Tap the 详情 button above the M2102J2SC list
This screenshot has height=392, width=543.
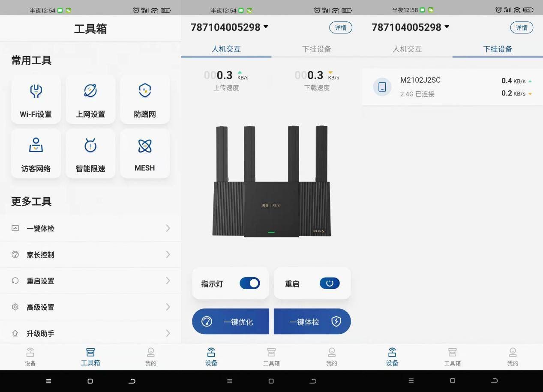[x=522, y=27]
